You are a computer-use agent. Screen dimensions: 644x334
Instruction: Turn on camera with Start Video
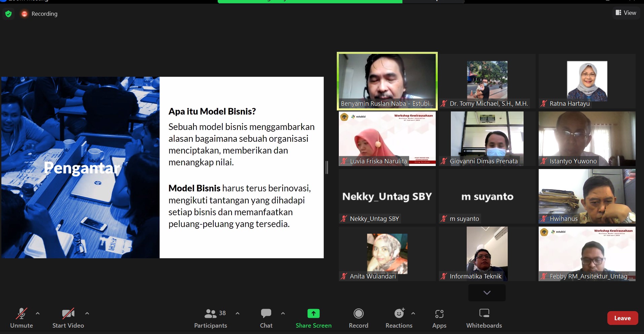coord(68,314)
